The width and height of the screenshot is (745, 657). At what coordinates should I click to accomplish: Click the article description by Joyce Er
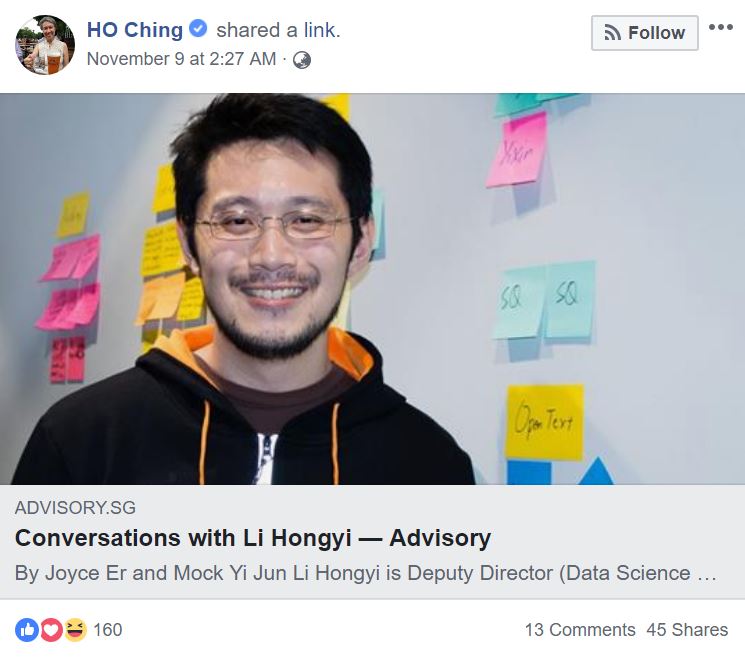(366, 573)
